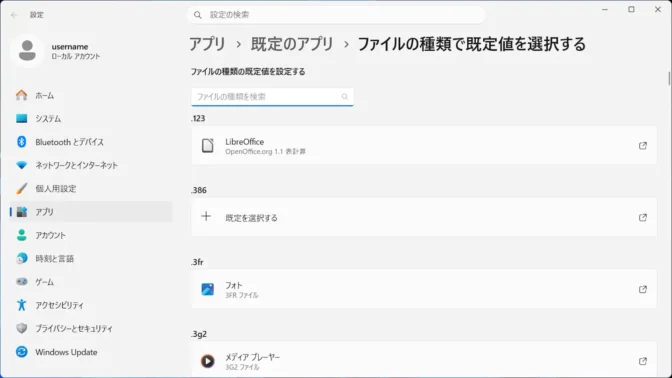Image resolution: width=672 pixels, height=378 pixels.
Task: Open Gaming settings
Action: click(91, 282)
